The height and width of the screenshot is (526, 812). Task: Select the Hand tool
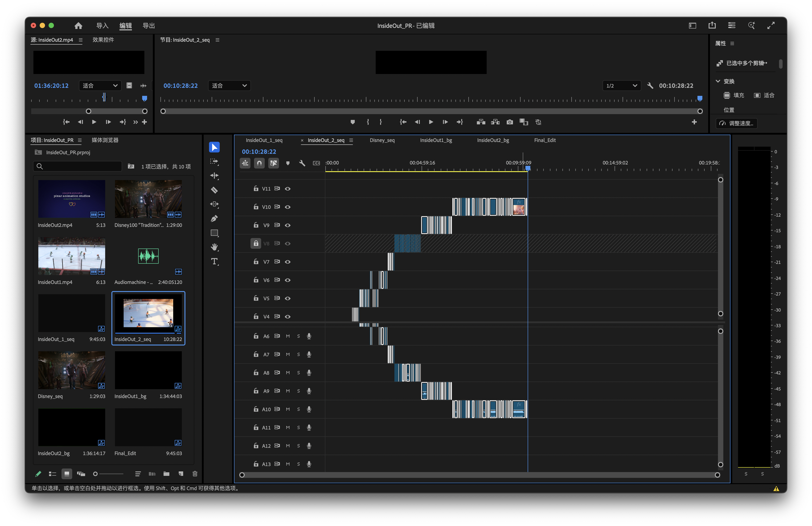(214, 247)
